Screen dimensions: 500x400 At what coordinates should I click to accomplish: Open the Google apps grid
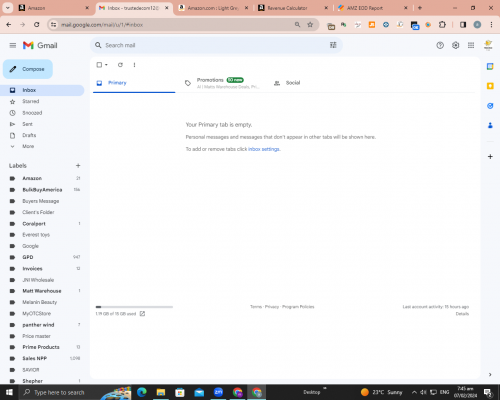point(471,45)
